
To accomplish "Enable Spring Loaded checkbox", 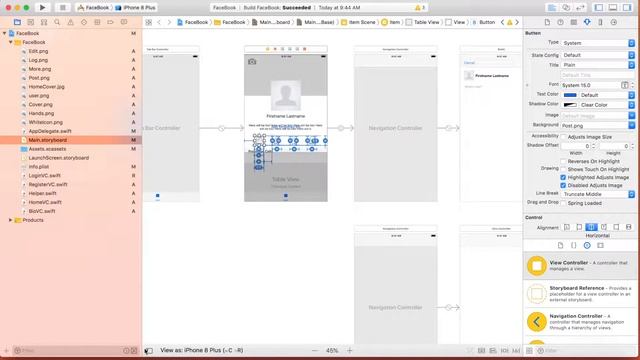I will click(x=563, y=203).
